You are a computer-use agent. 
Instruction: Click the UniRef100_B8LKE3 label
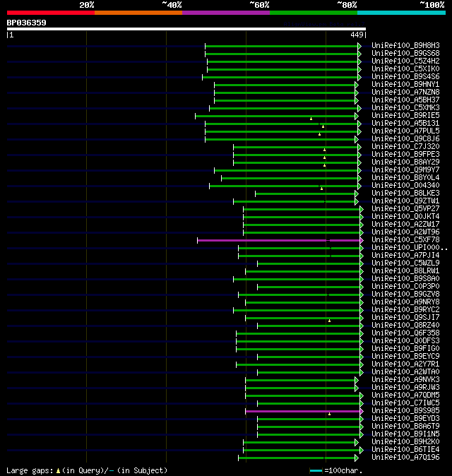coord(405,194)
